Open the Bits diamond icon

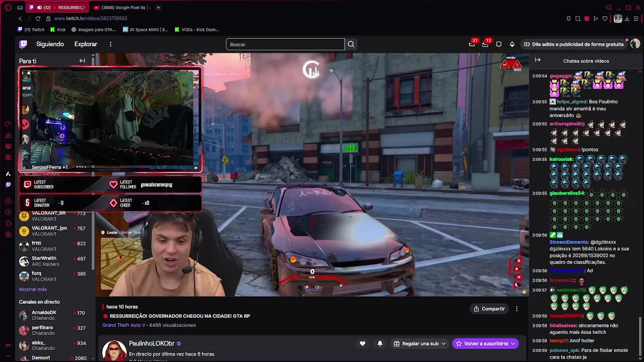[512, 44]
